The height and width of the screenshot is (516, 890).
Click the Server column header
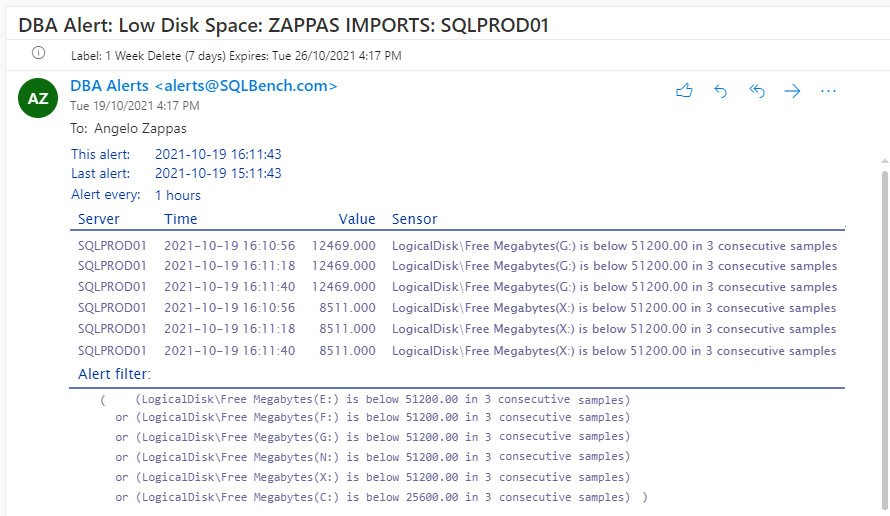[x=99, y=219]
